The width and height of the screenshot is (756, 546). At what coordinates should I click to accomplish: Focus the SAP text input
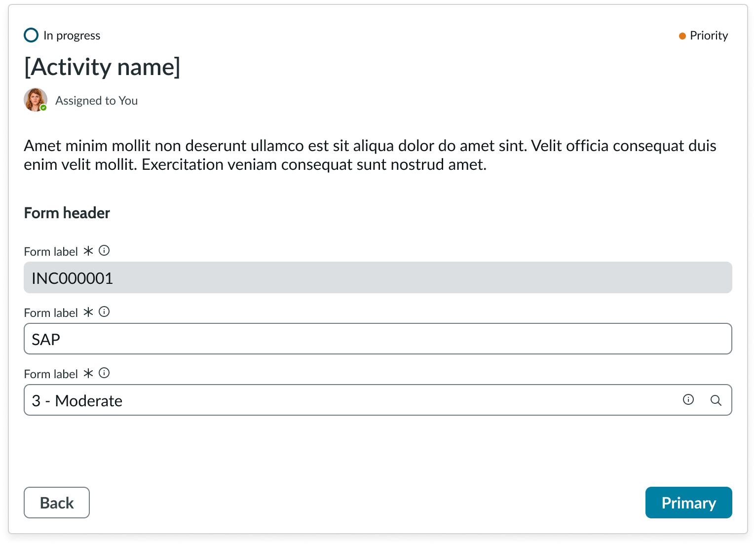(378, 339)
